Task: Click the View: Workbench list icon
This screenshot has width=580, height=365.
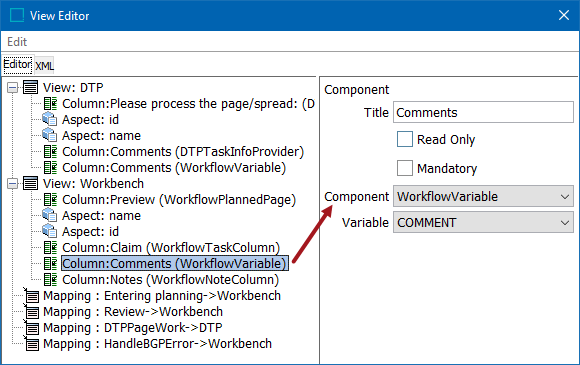Action: coord(30,183)
